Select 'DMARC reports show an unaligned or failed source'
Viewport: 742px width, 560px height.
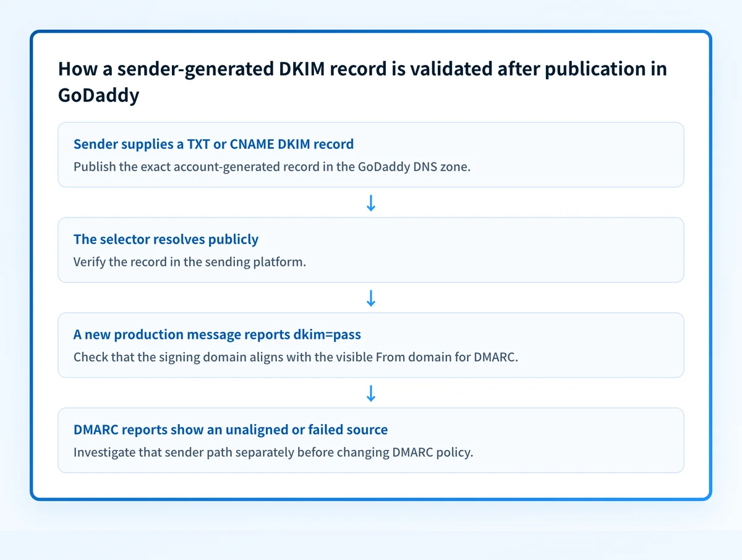click(231, 430)
